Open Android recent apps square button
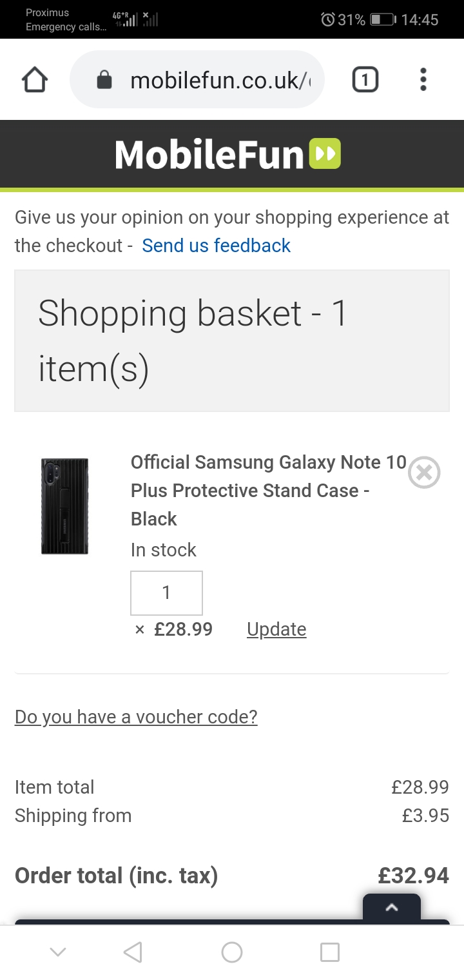The height and width of the screenshot is (980, 464). [x=330, y=952]
